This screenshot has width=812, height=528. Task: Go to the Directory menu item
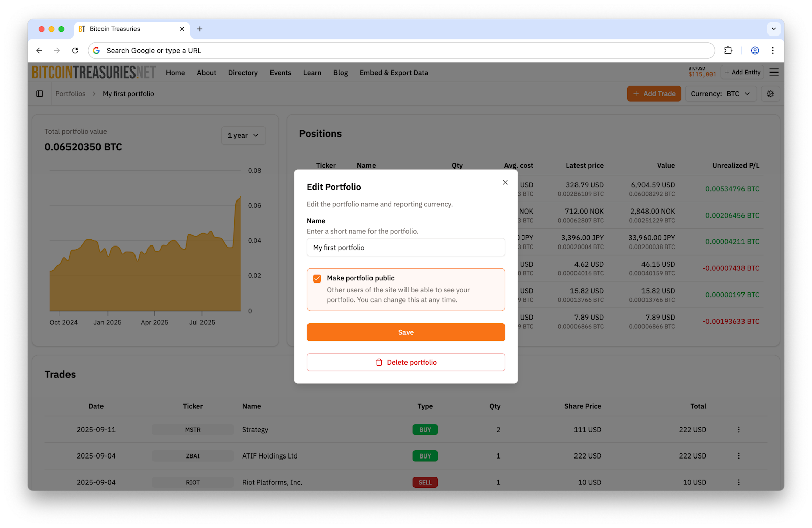[243, 73]
